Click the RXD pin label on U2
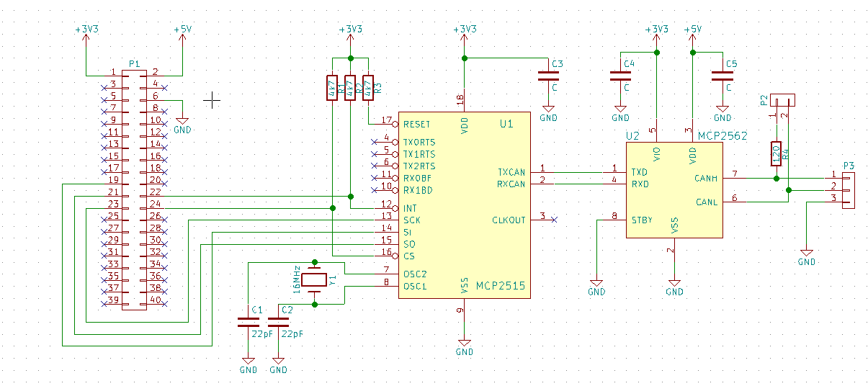 [x=639, y=184]
